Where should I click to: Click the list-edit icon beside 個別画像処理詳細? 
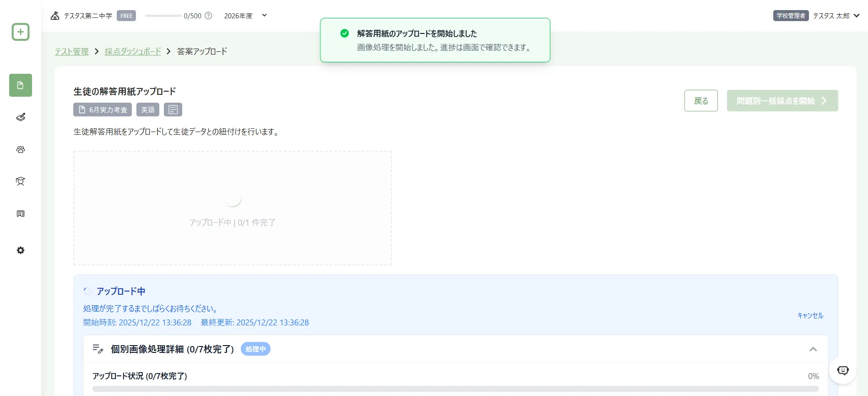point(98,349)
